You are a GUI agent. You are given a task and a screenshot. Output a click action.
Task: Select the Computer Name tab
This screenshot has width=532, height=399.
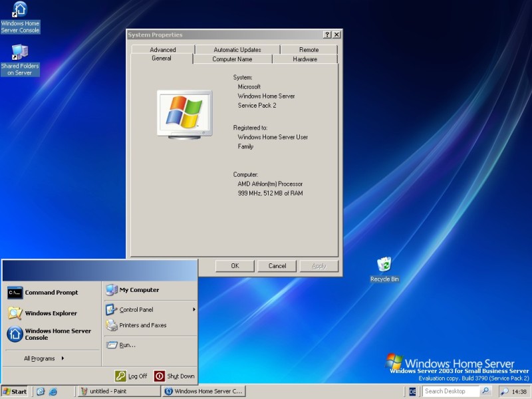(x=232, y=59)
